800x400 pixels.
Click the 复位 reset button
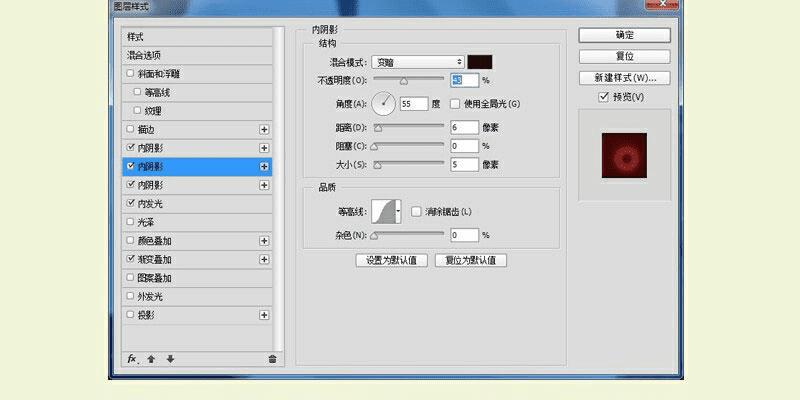(x=624, y=56)
